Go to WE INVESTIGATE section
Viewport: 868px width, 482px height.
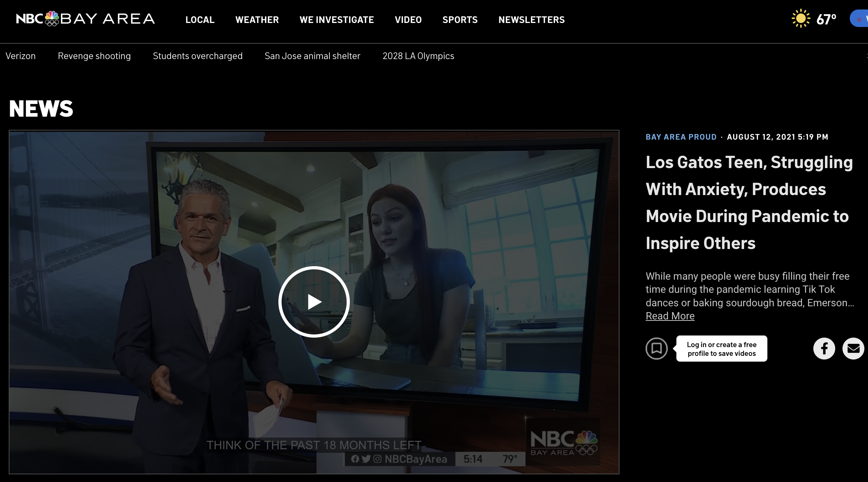tap(336, 20)
